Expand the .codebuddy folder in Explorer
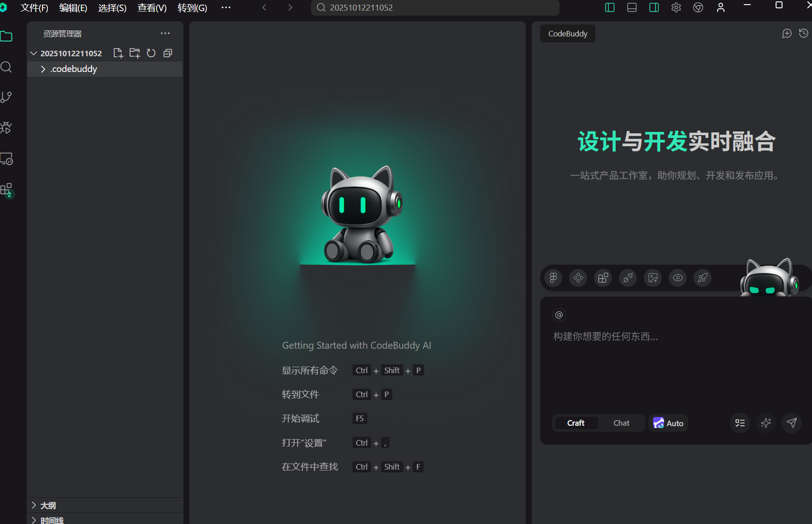812x524 pixels. pos(43,69)
